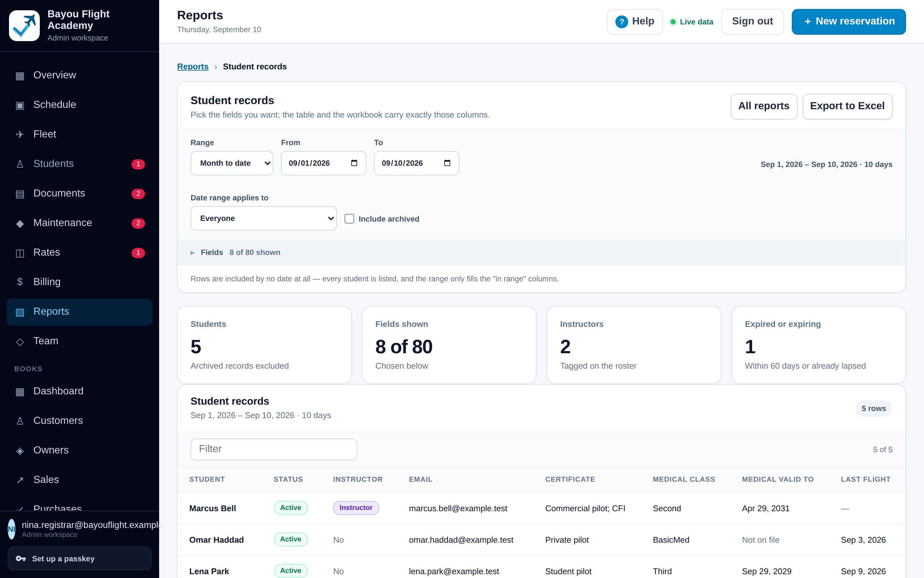Screen dimensions: 924x578
Task: Click the blue Help question mark icon
Action: coord(621,22)
